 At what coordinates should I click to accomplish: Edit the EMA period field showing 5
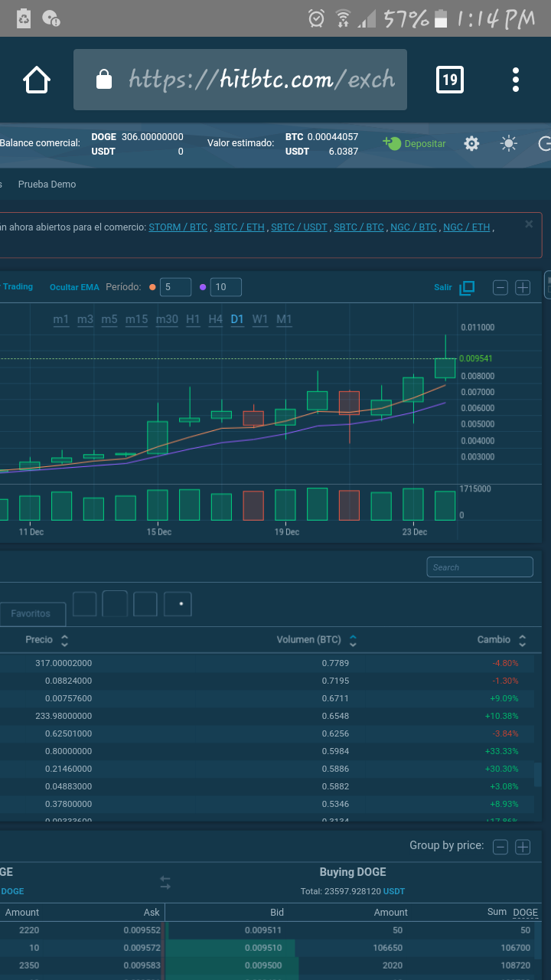click(175, 287)
